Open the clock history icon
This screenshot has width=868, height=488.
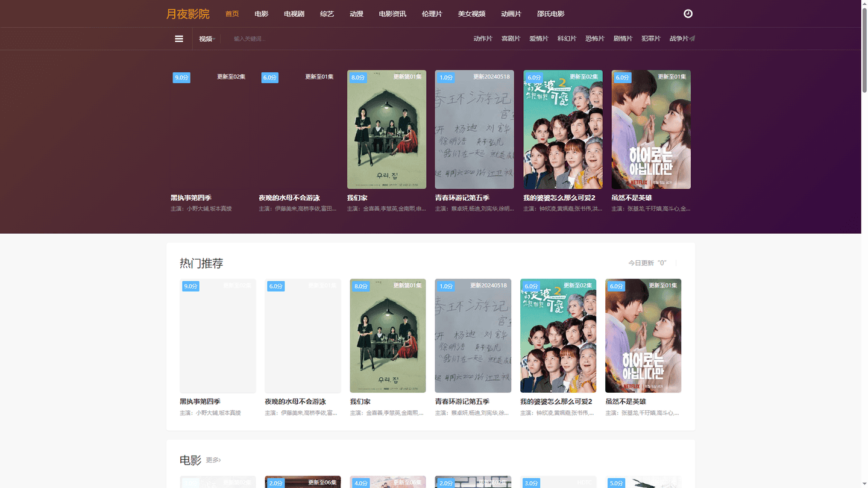[x=688, y=13]
